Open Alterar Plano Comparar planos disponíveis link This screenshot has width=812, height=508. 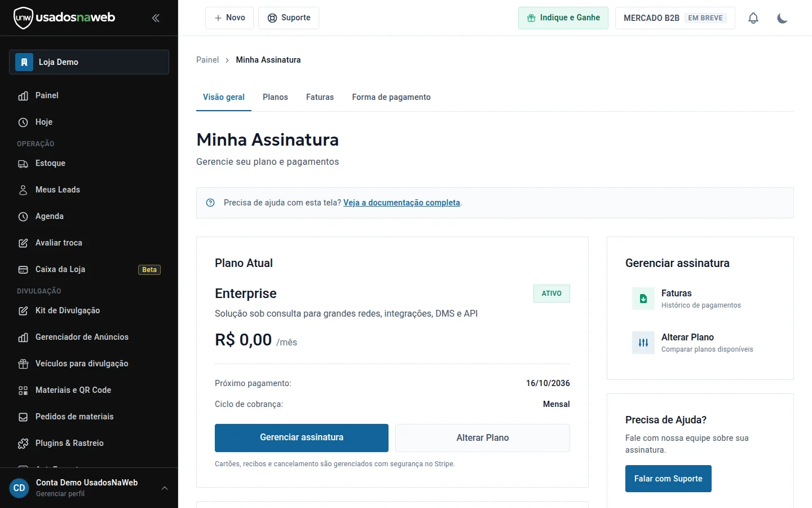coord(700,343)
